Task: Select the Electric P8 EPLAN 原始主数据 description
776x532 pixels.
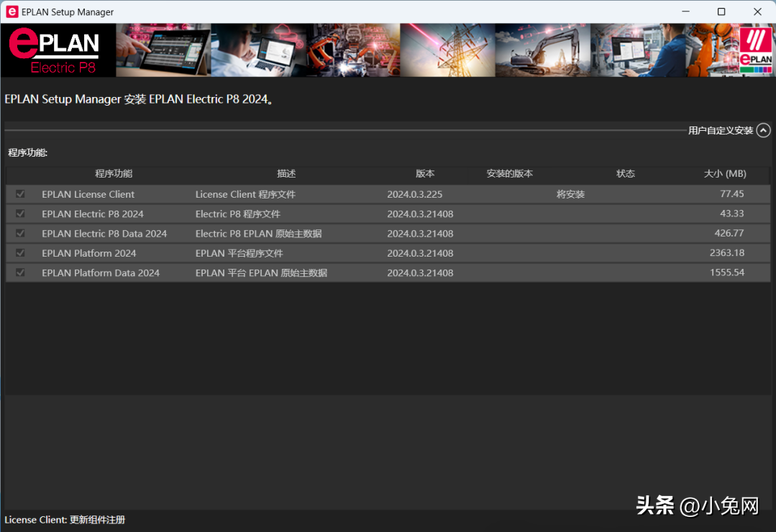Action: click(x=258, y=234)
